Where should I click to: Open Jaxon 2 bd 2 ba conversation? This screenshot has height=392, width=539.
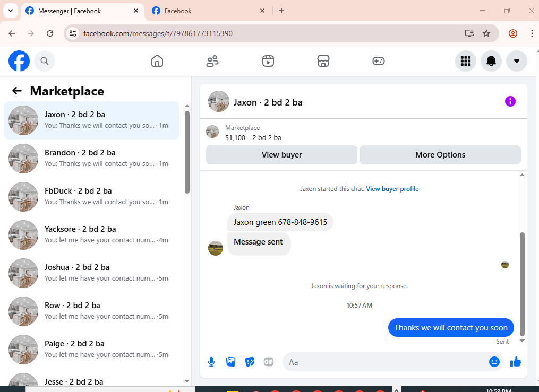[x=91, y=120]
